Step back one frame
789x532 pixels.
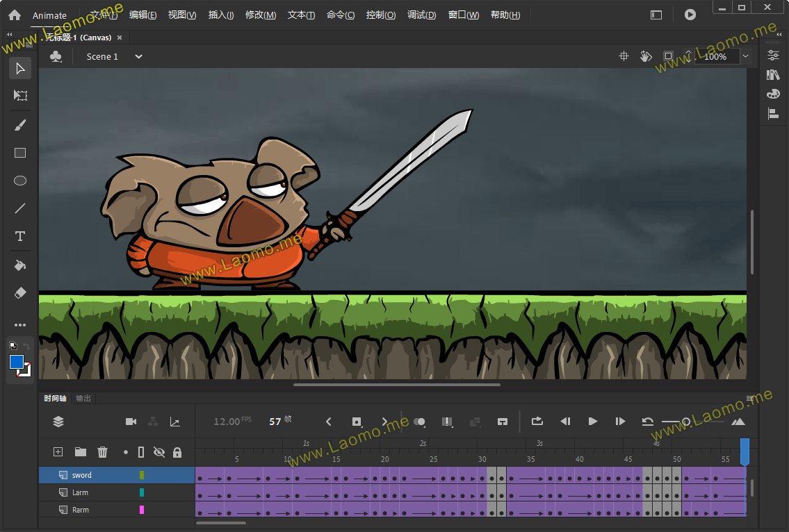pos(565,422)
